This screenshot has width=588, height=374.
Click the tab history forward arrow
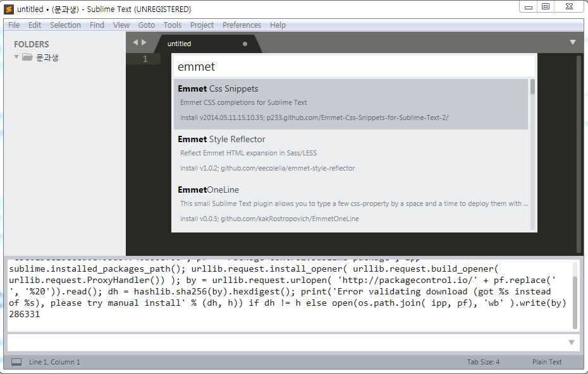(144, 42)
